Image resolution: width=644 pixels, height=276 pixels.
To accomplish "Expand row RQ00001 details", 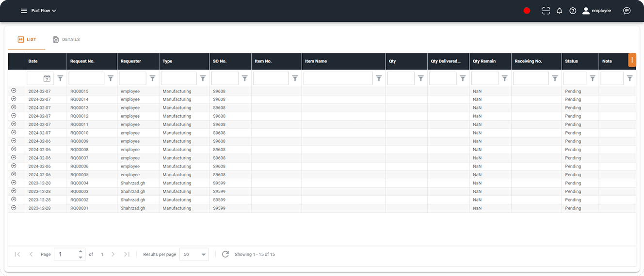I will tap(14, 208).
